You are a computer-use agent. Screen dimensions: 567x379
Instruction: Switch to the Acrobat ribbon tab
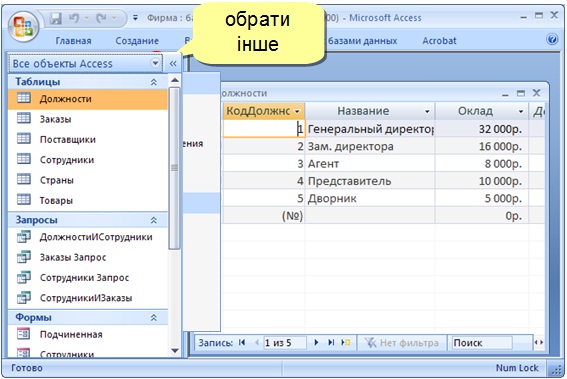click(x=439, y=41)
